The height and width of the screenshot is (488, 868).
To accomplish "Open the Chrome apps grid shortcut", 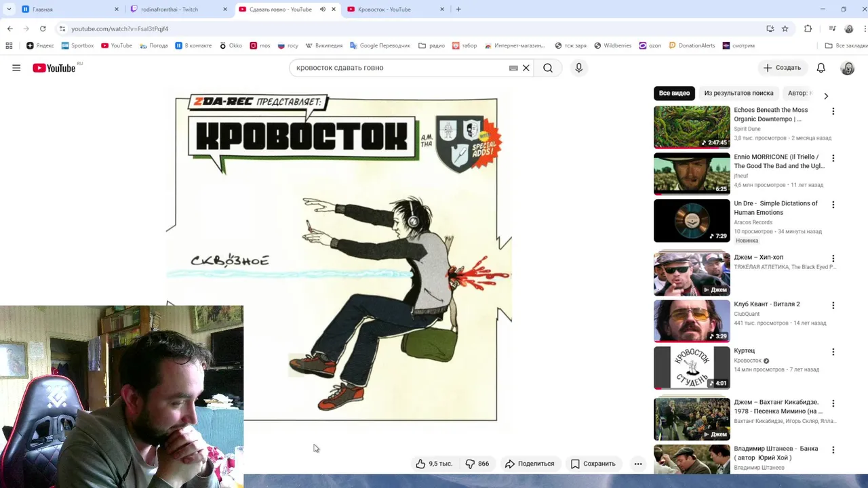I will 9,45.
